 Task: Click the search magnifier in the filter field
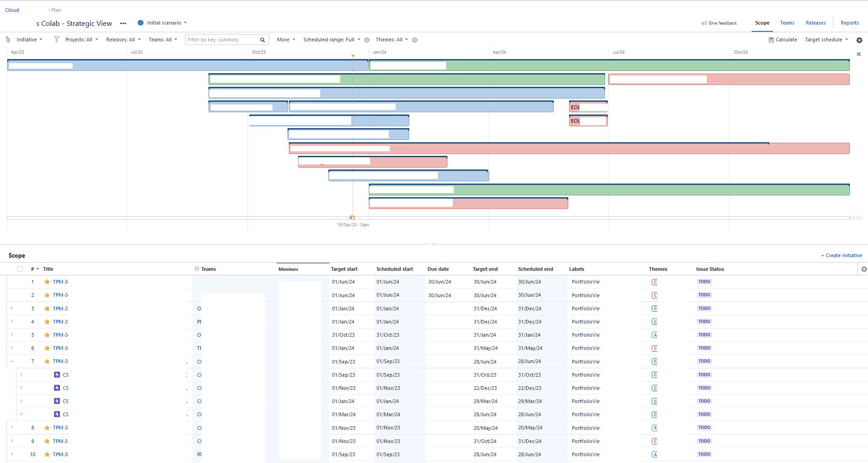coord(262,40)
